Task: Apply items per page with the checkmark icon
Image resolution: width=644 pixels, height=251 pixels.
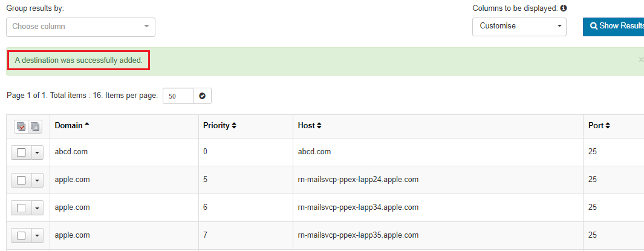Action: coord(203,96)
